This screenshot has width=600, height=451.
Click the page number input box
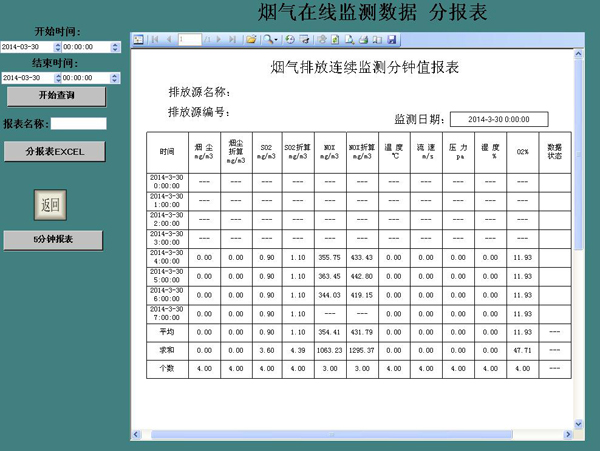190,39
